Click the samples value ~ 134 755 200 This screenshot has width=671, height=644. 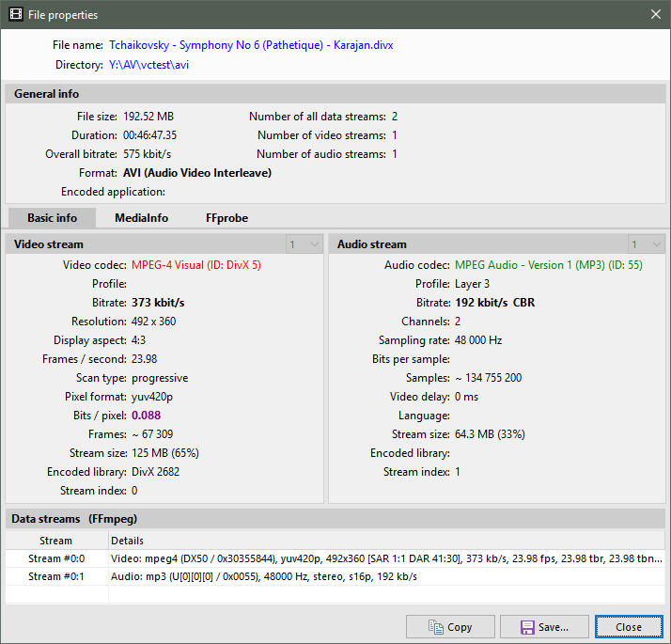tap(489, 378)
